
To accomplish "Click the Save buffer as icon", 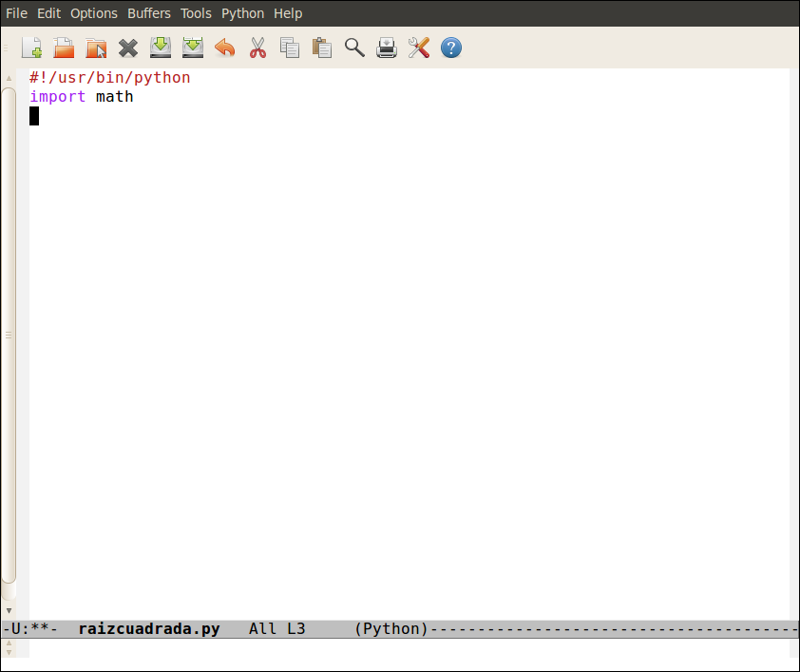I will tap(193, 48).
